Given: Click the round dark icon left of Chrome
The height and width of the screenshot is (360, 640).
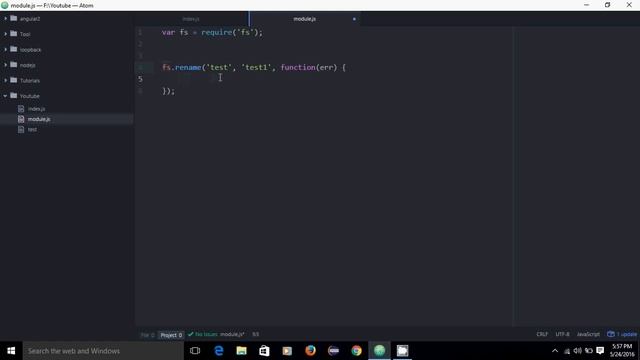Looking at the screenshot, I should pyautogui.click(x=333, y=351).
